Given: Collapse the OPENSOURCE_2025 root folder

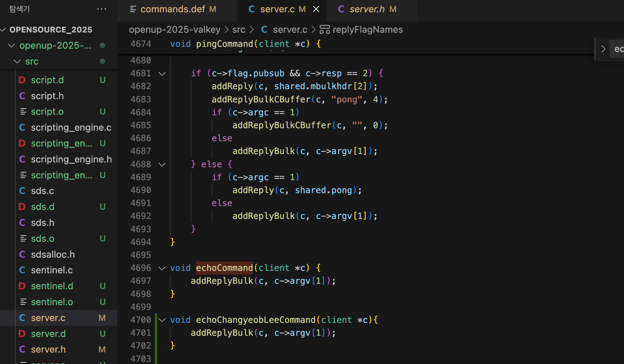Looking at the screenshot, I should (x=4, y=29).
